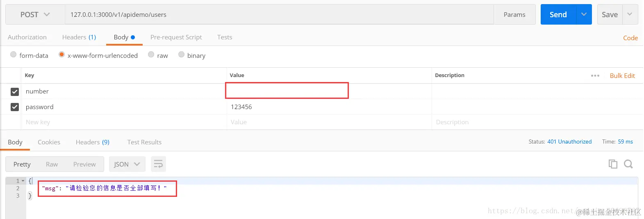Open the response Cookies tab
This screenshot has width=644, height=219.
[49, 142]
